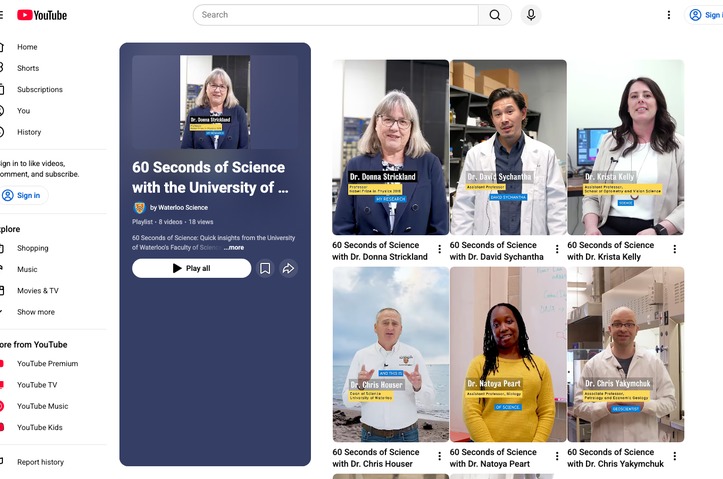Play the Dr. Donna Strickland video thumbnail
The height and width of the screenshot is (479, 723).
pyautogui.click(x=391, y=147)
